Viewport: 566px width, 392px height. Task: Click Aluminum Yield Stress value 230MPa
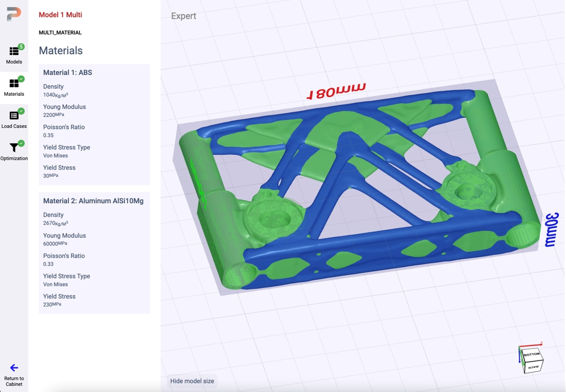pos(52,304)
